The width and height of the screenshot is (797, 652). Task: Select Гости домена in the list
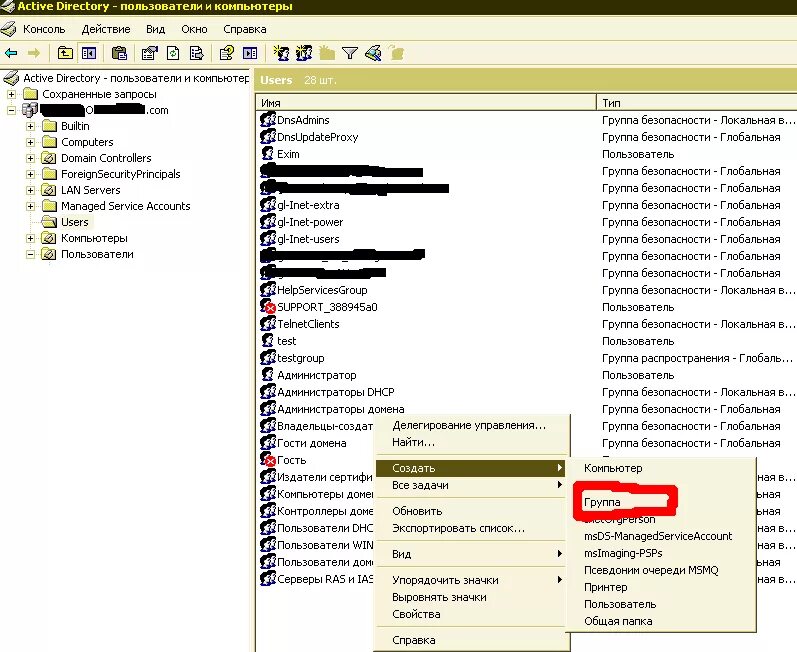[x=312, y=443]
